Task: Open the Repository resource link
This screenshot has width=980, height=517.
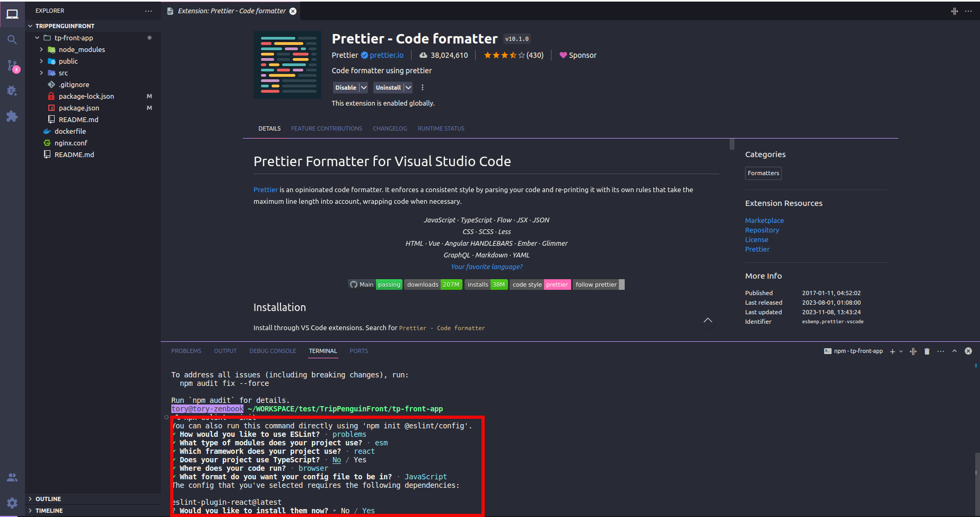Action: click(x=762, y=230)
